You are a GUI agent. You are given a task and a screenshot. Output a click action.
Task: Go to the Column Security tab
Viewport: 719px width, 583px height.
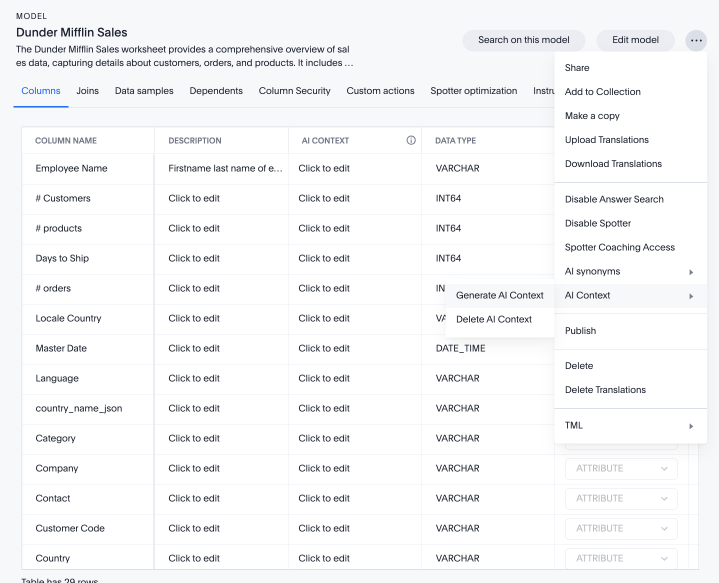click(294, 91)
